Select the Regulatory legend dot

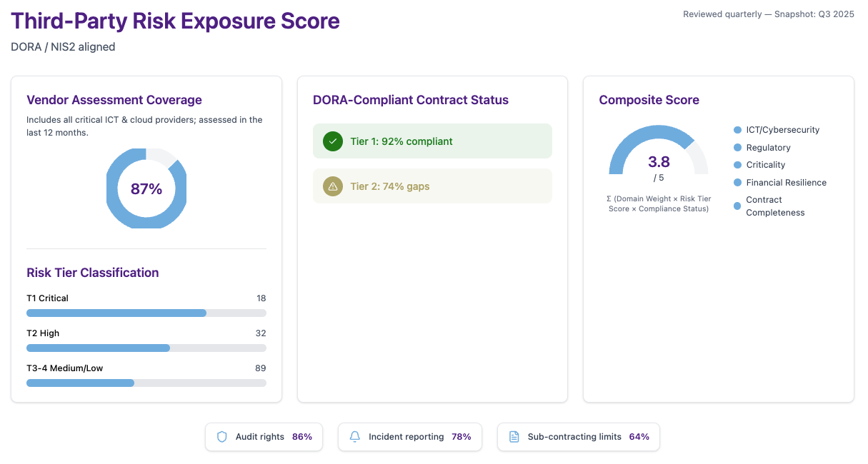[737, 148]
